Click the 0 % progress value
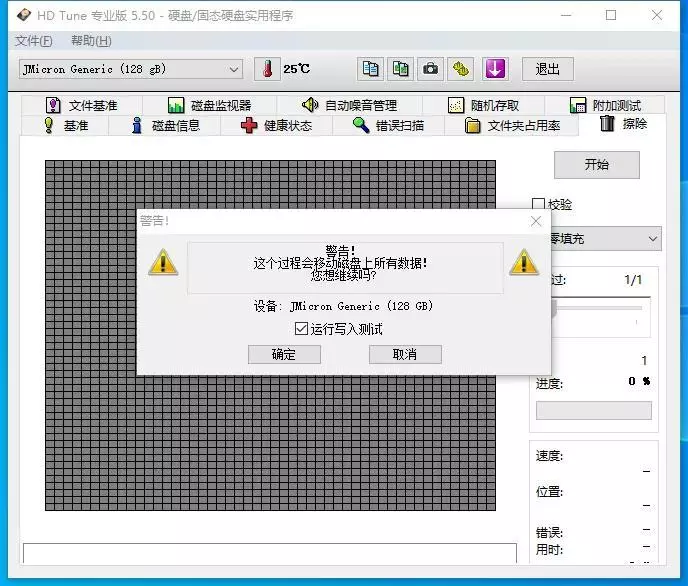 pyautogui.click(x=639, y=381)
